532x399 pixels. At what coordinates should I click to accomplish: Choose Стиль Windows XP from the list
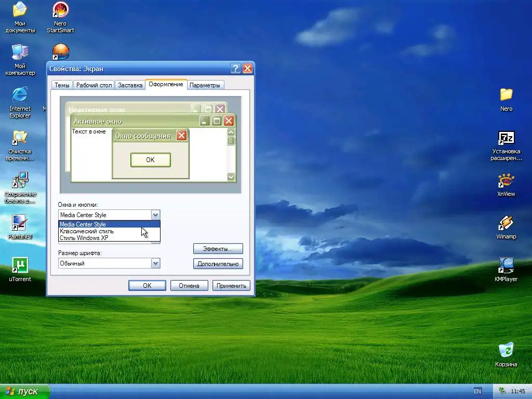(x=109, y=238)
